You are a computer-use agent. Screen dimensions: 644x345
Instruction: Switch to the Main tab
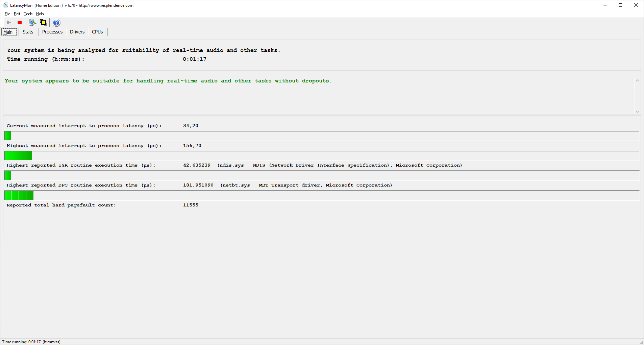tap(8, 32)
